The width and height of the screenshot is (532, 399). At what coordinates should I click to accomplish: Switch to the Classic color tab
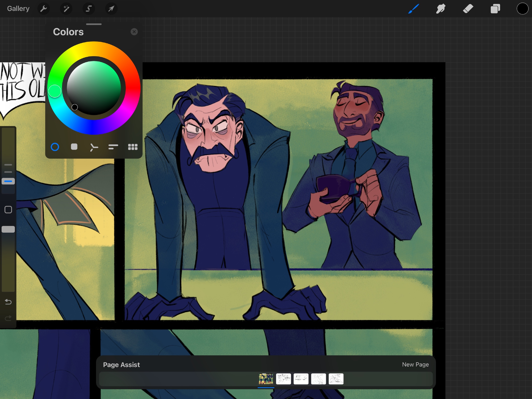pos(74,147)
